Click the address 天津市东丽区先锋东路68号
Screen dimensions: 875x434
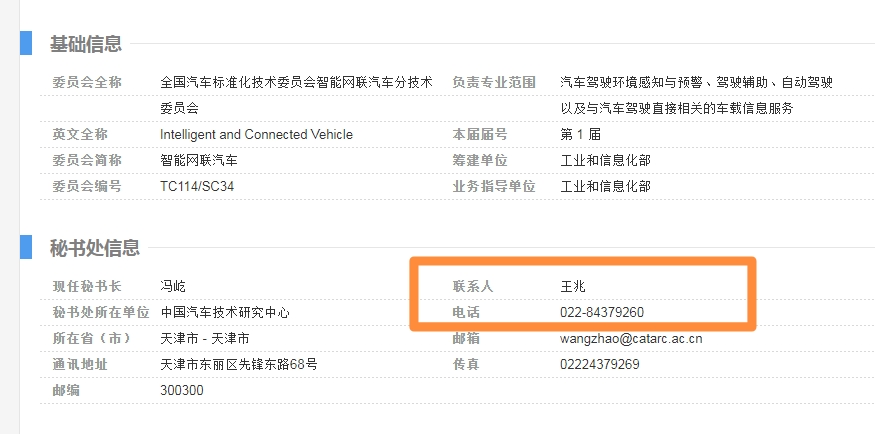click(239, 364)
